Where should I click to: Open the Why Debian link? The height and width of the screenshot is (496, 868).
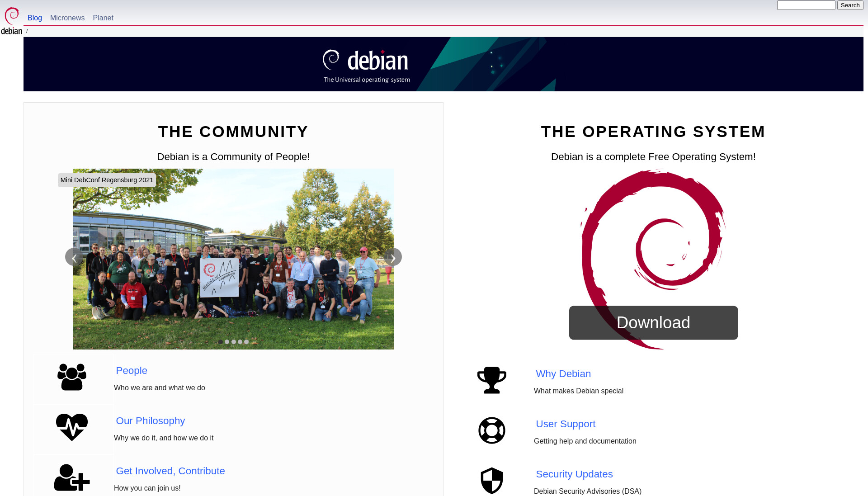point(563,374)
